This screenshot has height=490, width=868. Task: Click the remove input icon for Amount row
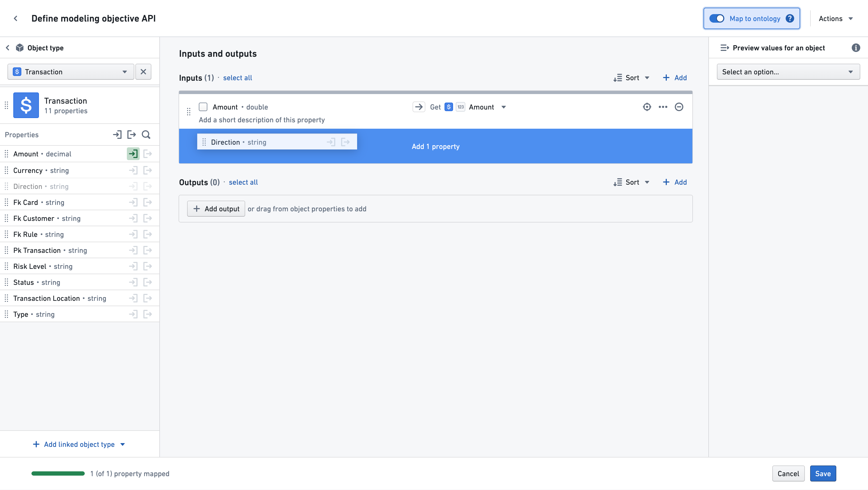click(x=679, y=107)
